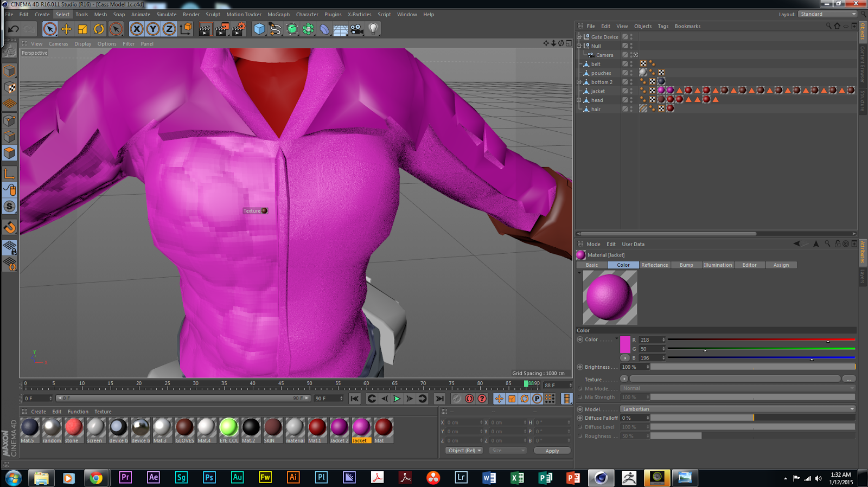Open Photoshop from the taskbar
Screen dimensions: 868x487
[209, 477]
